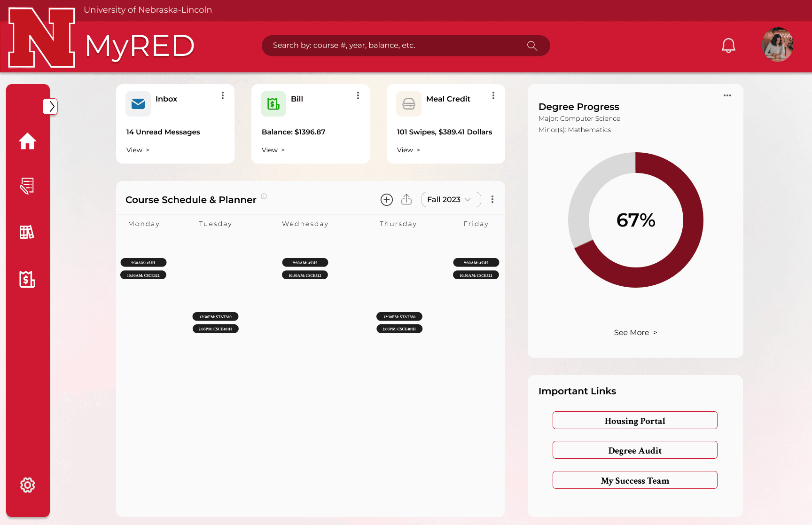
Task: Run a search with the magnifier icon
Action: tap(531, 45)
